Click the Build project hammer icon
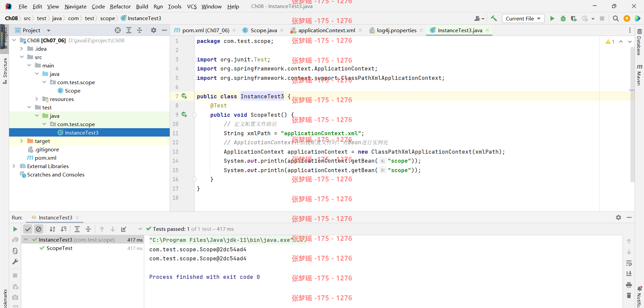The height and width of the screenshot is (308, 644). 494,18
